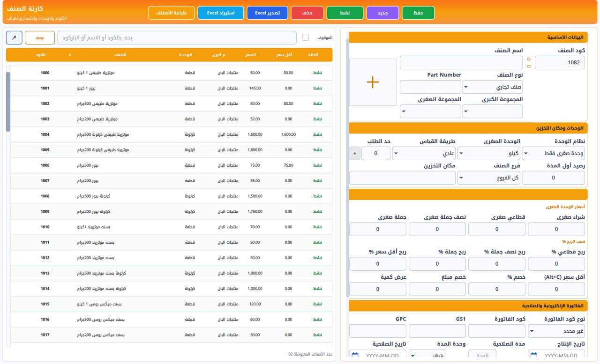Open the فرع الصنف dropdown
The height and width of the screenshot is (364, 600).
(489, 178)
